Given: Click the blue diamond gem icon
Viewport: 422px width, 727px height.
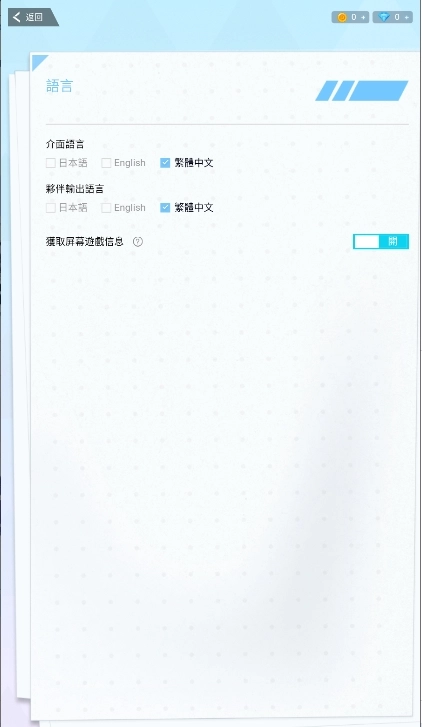Looking at the screenshot, I should [x=384, y=17].
